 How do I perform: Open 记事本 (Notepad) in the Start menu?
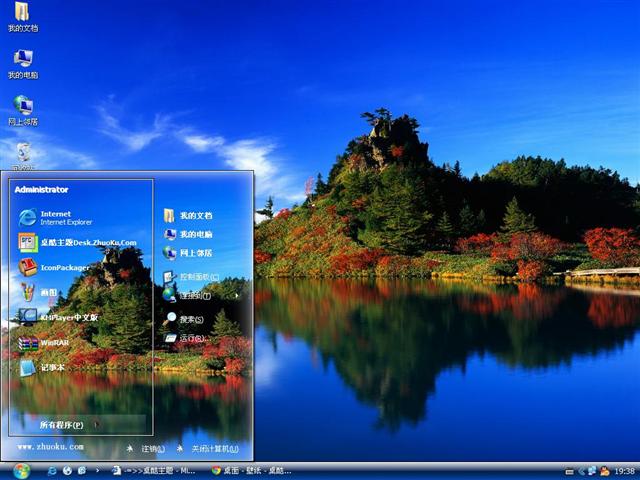click(41, 367)
